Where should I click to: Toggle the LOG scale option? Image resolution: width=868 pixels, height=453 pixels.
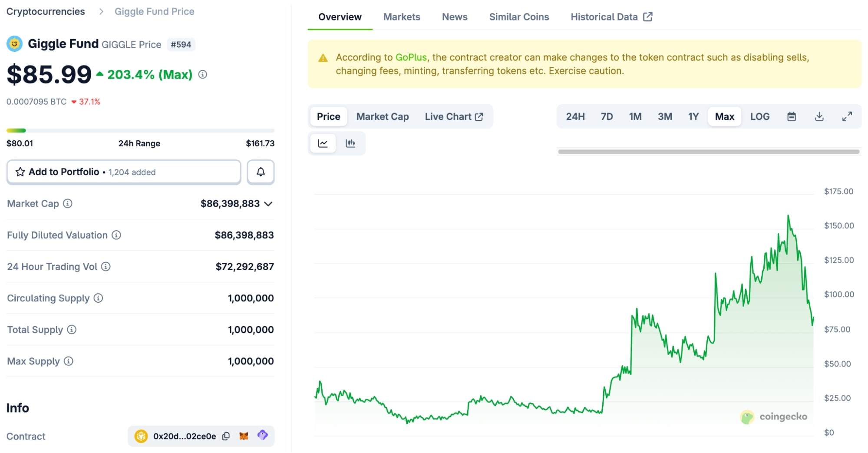click(759, 116)
